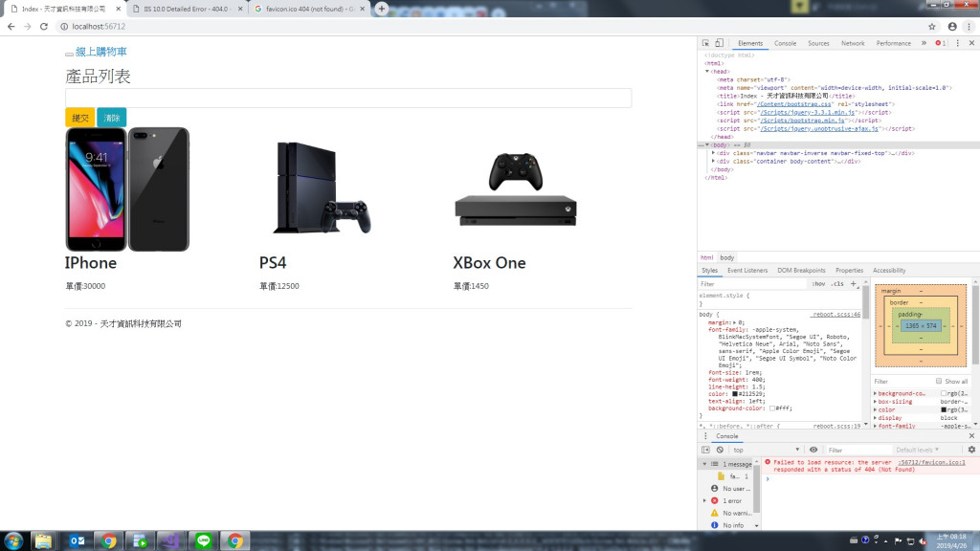Collapse the body element node
The width and height of the screenshot is (980, 551).
pyautogui.click(x=707, y=145)
